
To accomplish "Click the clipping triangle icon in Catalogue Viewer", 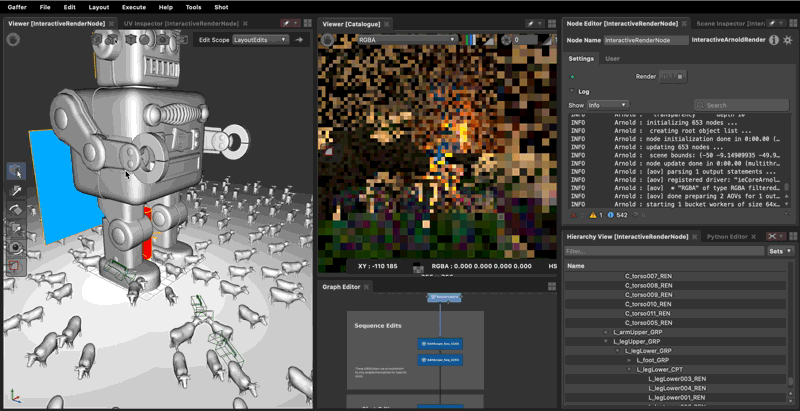I will 489,40.
